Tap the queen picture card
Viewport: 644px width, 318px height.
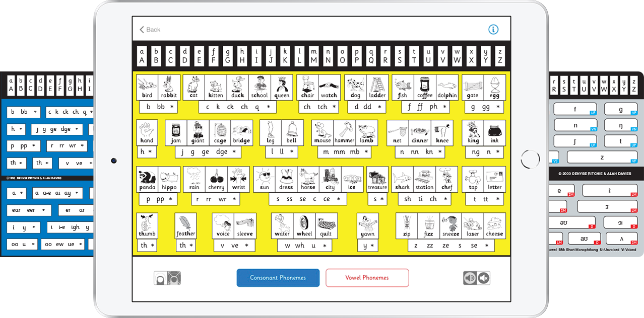(282, 88)
